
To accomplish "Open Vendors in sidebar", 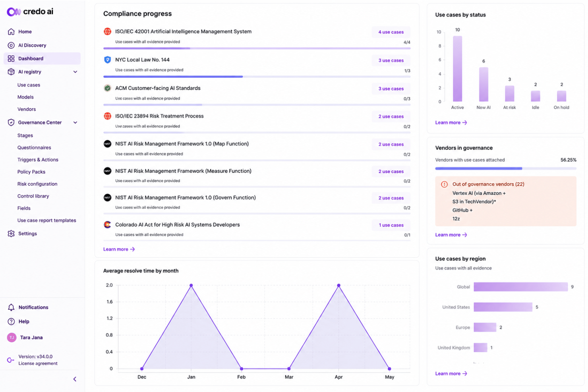I will [x=27, y=109].
